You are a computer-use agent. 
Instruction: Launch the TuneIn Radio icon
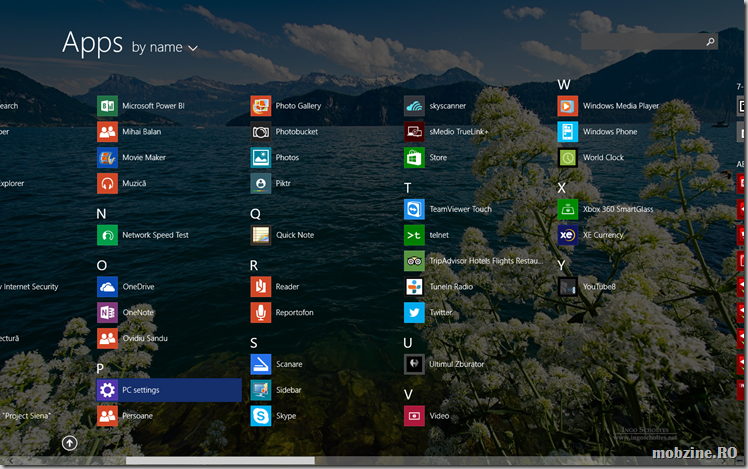tap(414, 287)
